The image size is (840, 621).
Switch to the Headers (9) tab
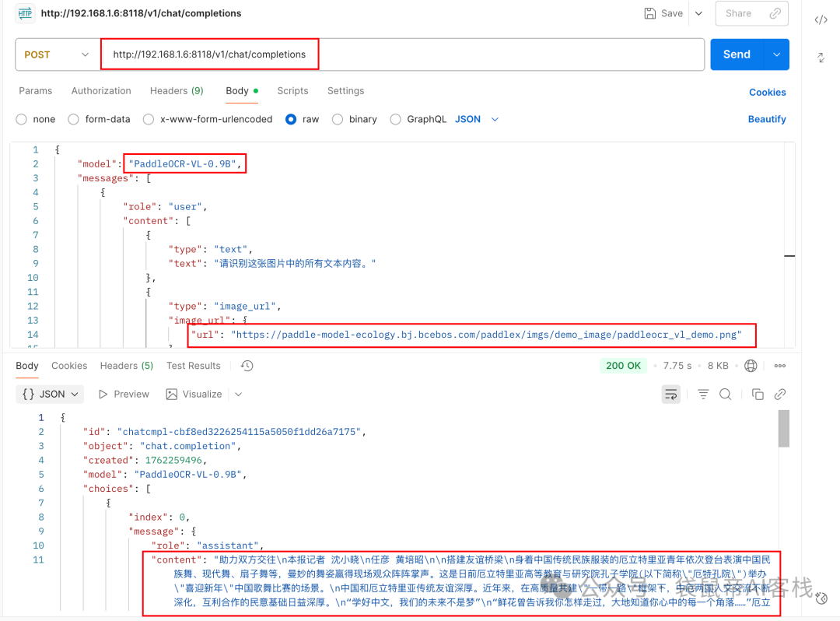(176, 90)
